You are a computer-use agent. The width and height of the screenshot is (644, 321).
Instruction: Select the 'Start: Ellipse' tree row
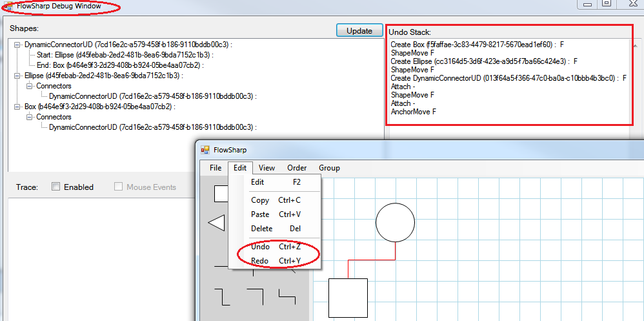coord(126,55)
